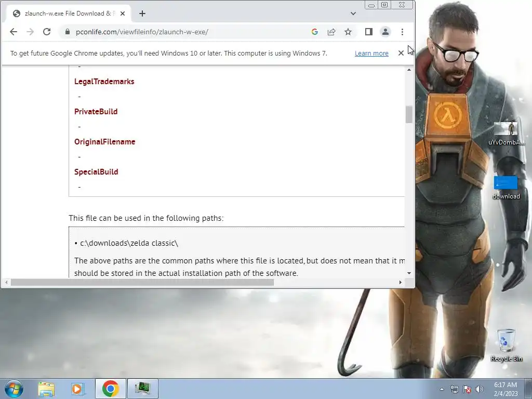The image size is (532, 399).
Task: Open a new tab with plus button
Action: point(142,14)
